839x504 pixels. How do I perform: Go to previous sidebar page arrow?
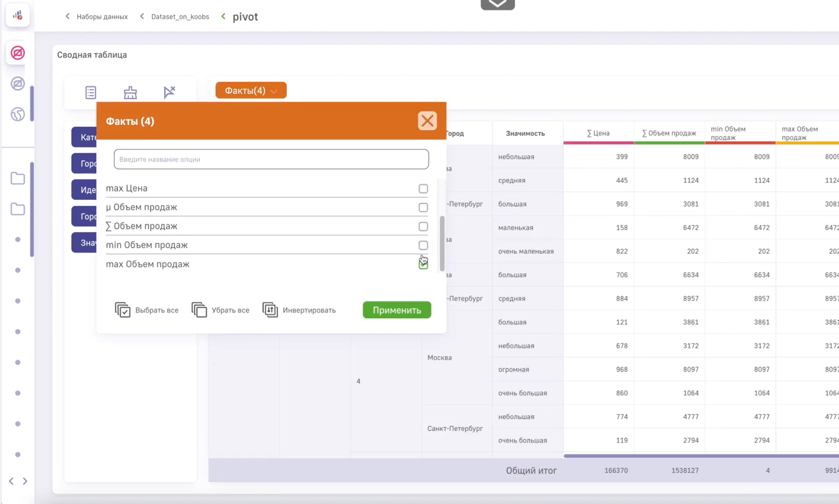click(x=11, y=481)
